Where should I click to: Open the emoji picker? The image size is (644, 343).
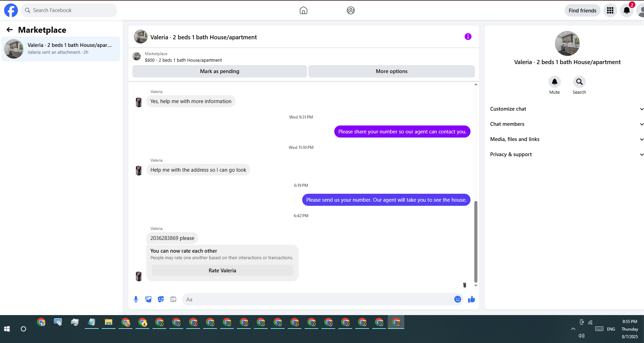pyautogui.click(x=458, y=299)
